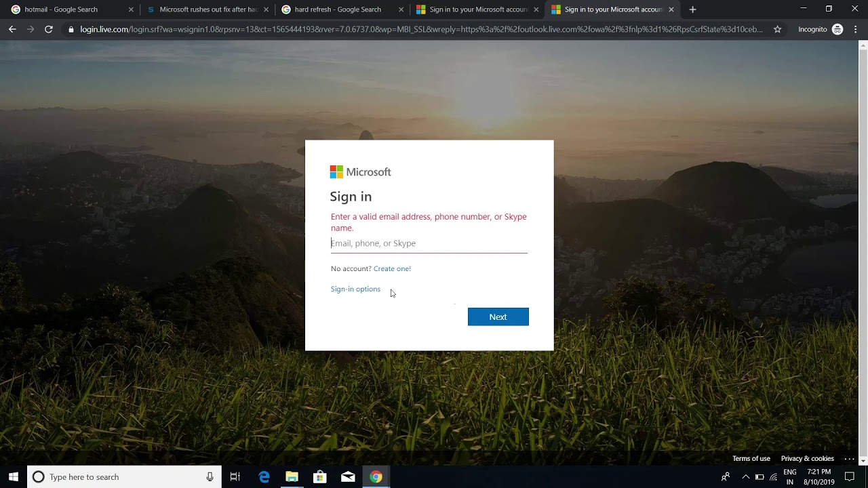Viewport: 868px width, 488px height.
Task: Open the Incognito profile icon
Action: point(837,29)
